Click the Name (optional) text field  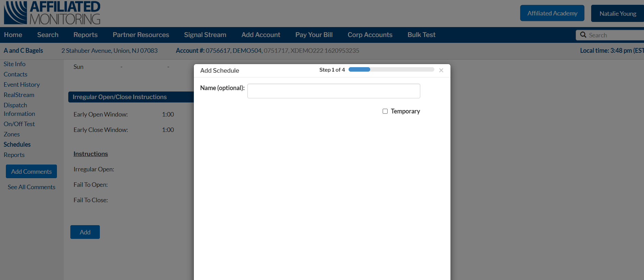tap(333, 91)
